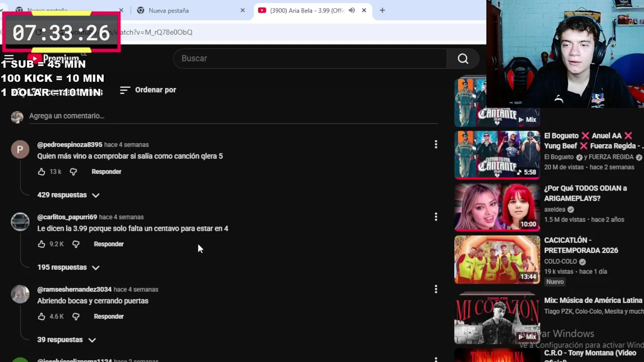This screenshot has height=362, width=644.
Task: Open ¿Por Qué TODOS ODIAN a ARIGAMEPLAYS? title
Action: point(585,193)
